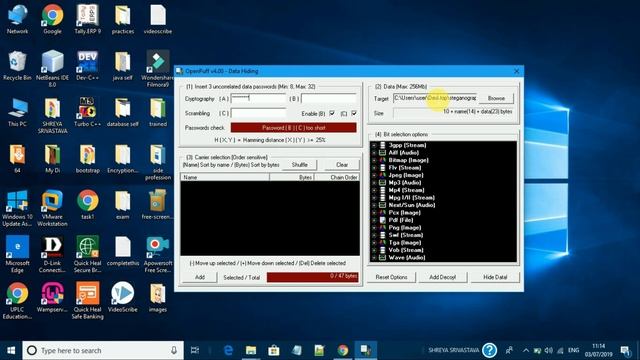Open Quick Heal Secure Browser

(x=87, y=254)
